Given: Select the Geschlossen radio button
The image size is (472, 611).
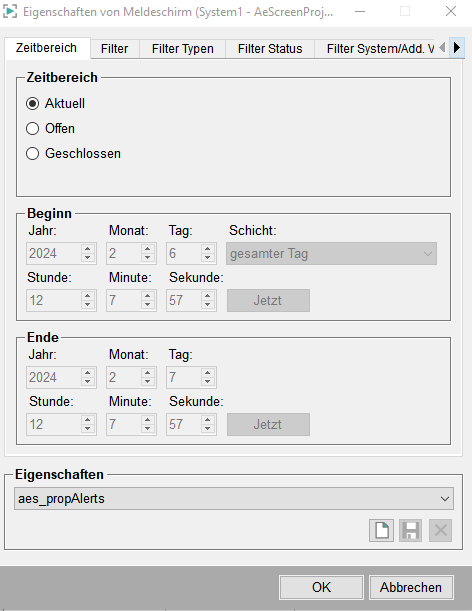Looking at the screenshot, I should point(32,154).
